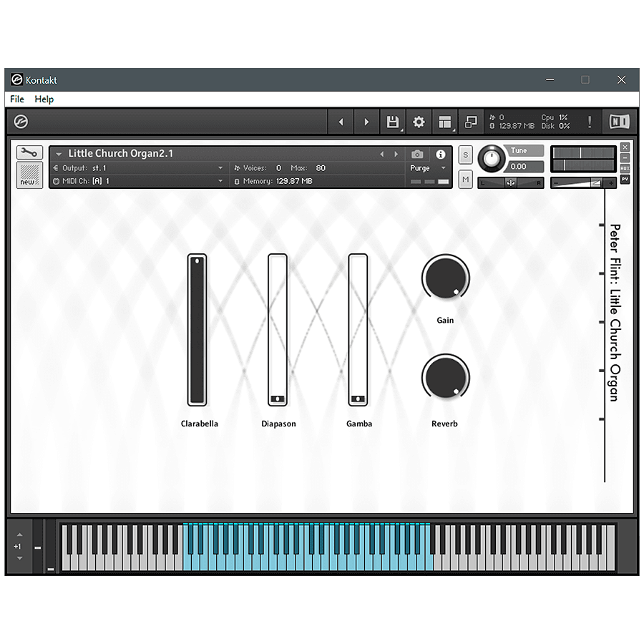Expand the instrument name dropdown arrow
Screen dimensions: 644x644
pyautogui.click(x=59, y=154)
